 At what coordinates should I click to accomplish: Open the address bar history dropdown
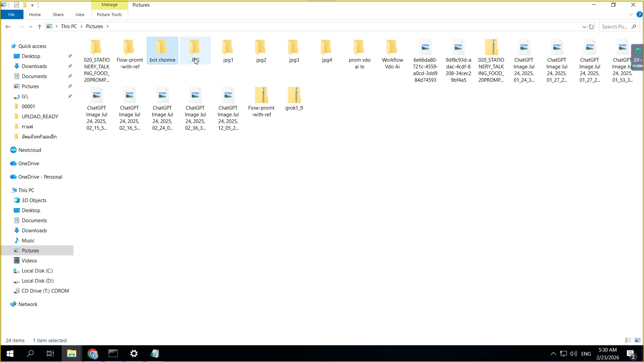coord(584,26)
